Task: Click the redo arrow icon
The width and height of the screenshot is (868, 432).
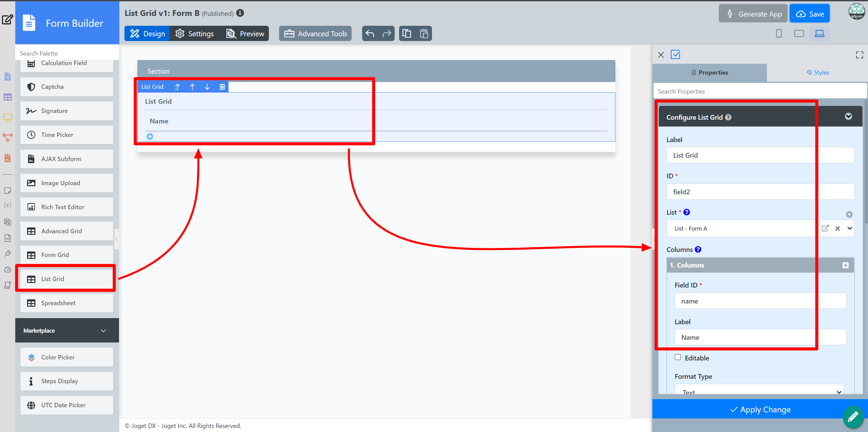Action: point(387,34)
